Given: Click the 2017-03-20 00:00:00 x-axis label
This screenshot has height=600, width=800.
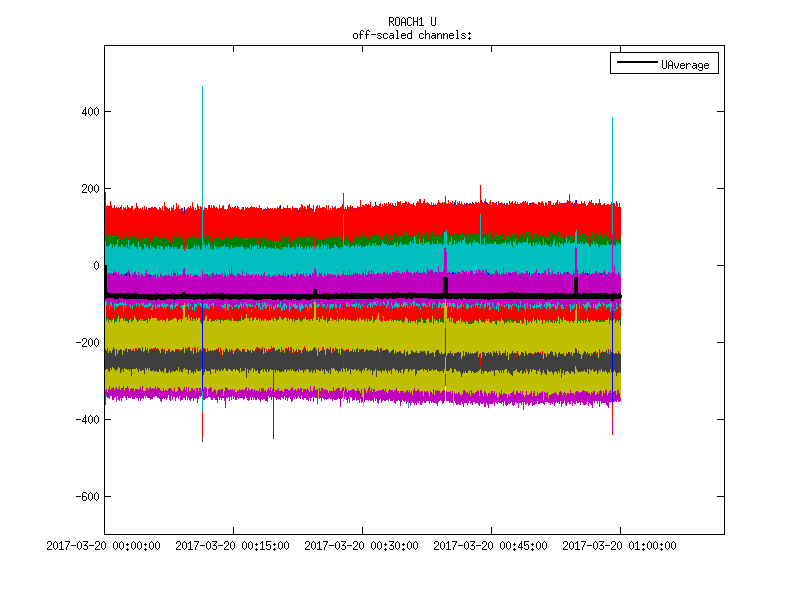Looking at the screenshot, I should pyautogui.click(x=105, y=546).
